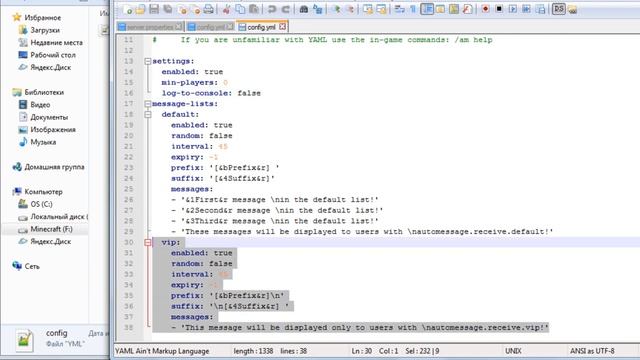Click the config file thumbnail in Explorer details
This screenshot has height=360, width=640.
(24, 339)
